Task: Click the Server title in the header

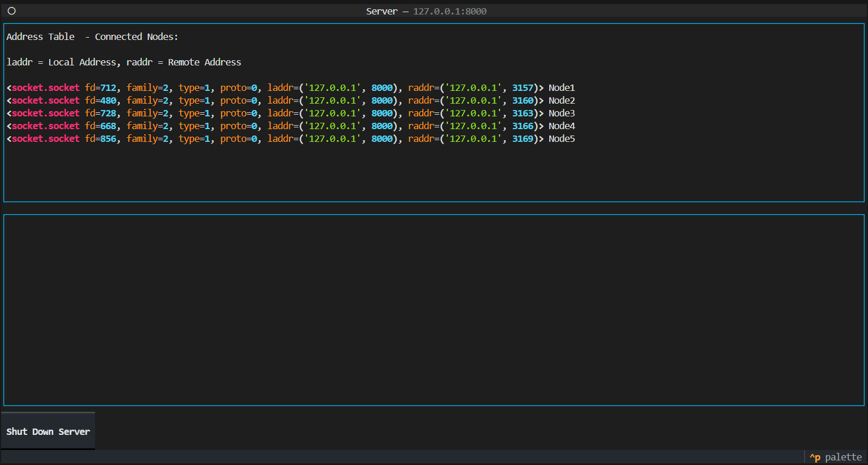Action: pyautogui.click(x=382, y=11)
